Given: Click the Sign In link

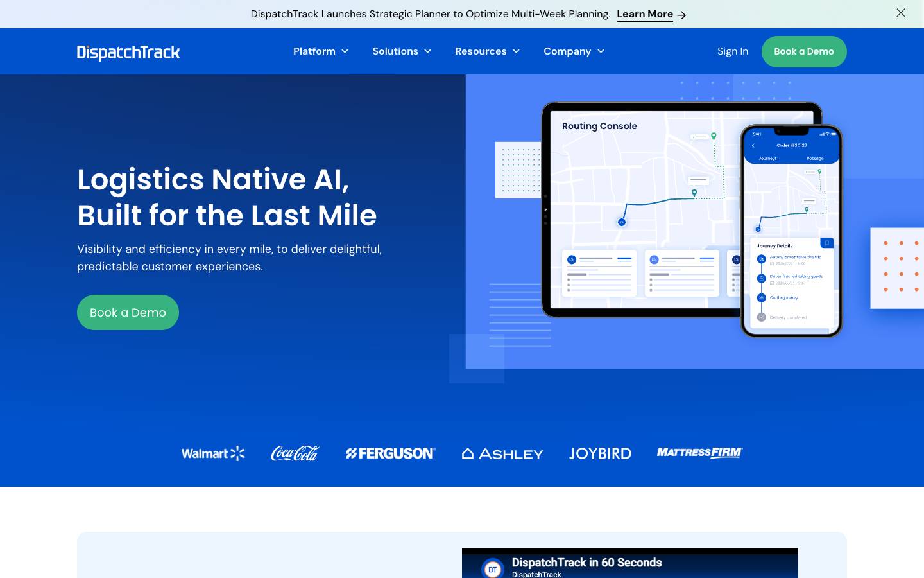Looking at the screenshot, I should tap(733, 51).
